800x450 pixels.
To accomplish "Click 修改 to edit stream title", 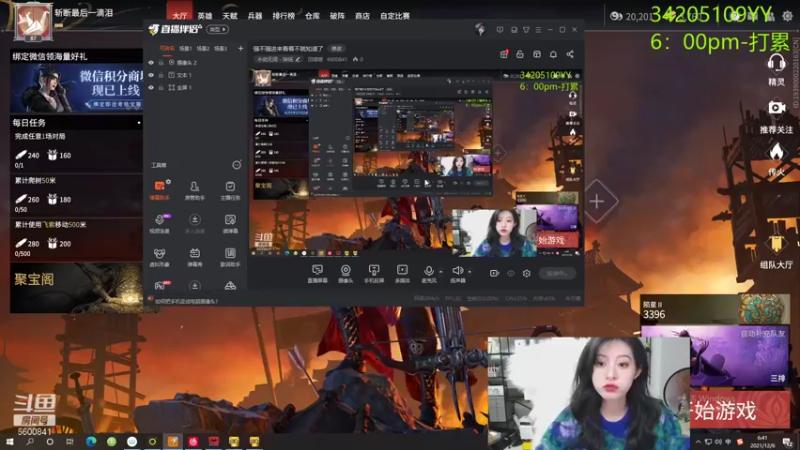I will pos(337,48).
